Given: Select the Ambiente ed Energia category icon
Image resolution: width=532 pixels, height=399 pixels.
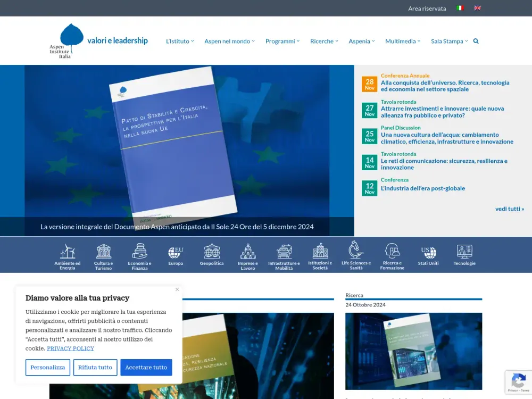Looking at the screenshot, I should click(67, 251).
